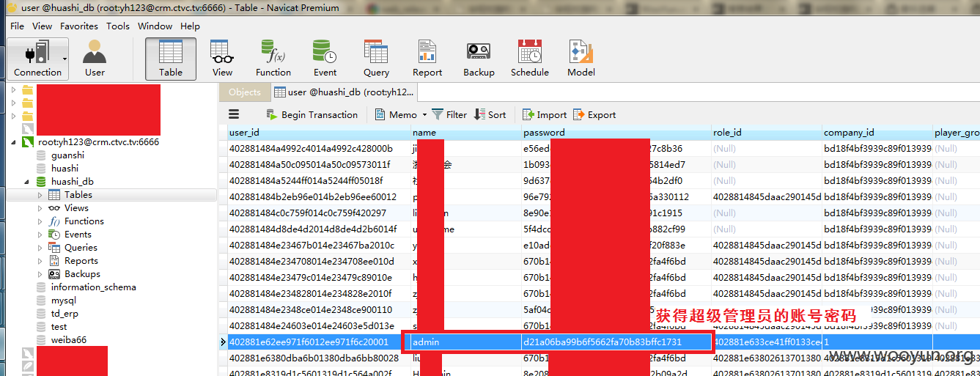Switch to the user @huashi_db table tab

pyautogui.click(x=344, y=92)
